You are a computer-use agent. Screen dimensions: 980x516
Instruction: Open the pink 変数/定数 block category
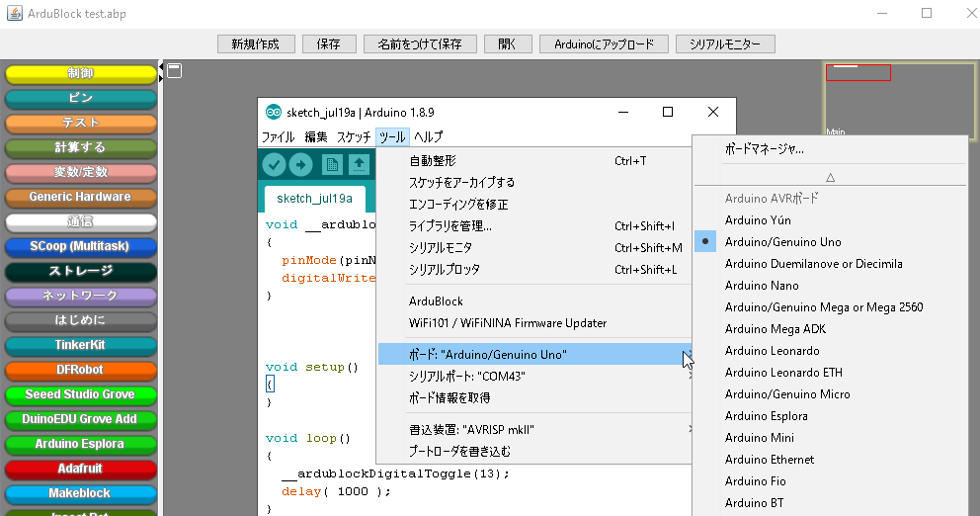(x=80, y=172)
